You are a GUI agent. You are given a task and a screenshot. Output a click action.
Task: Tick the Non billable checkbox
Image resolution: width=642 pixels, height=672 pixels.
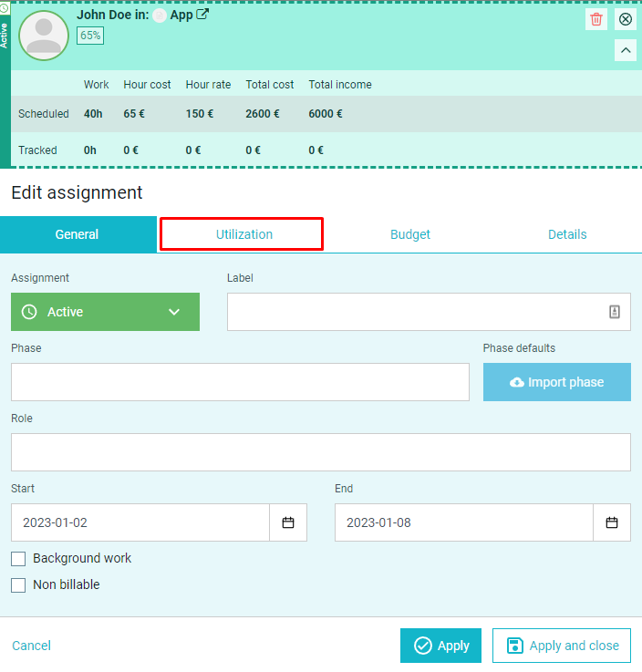18,585
